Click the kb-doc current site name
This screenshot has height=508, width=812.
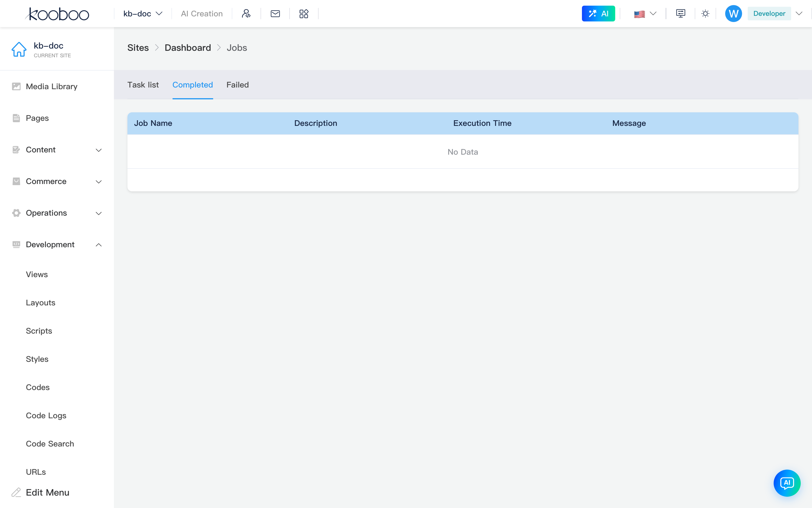(x=48, y=46)
